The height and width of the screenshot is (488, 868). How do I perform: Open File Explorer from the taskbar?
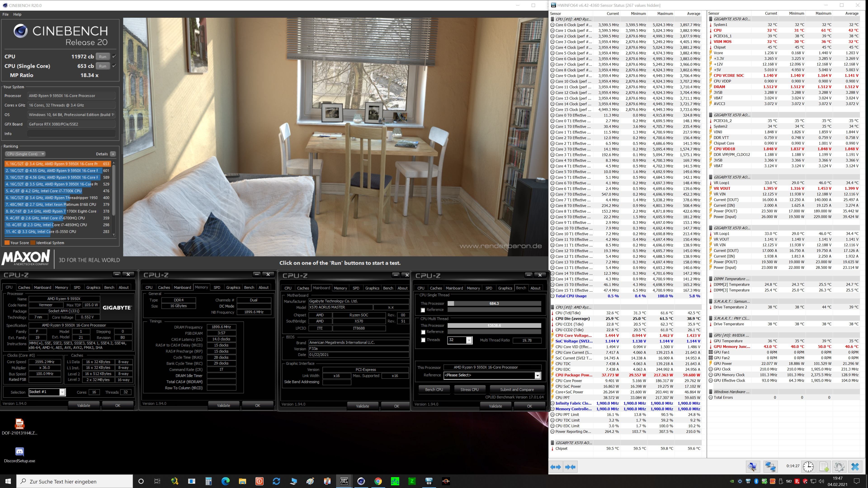[x=242, y=481]
